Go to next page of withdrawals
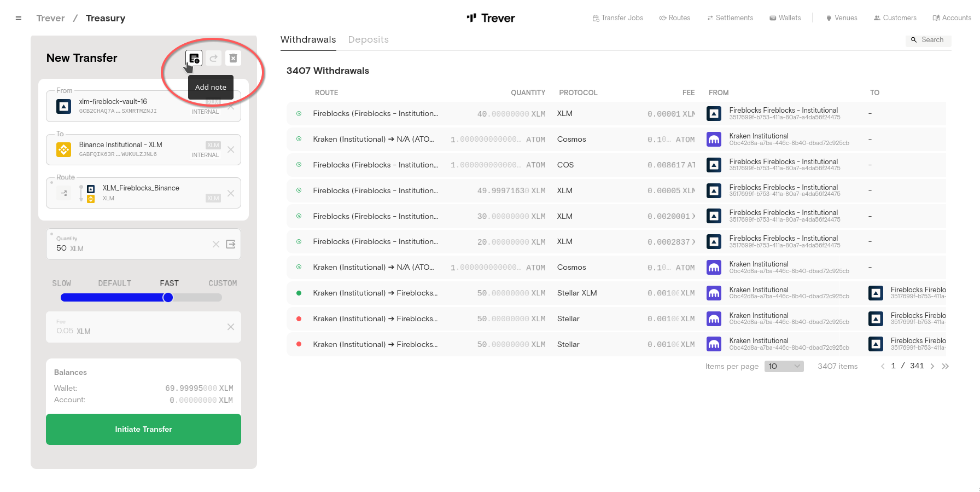The width and height of the screenshot is (980, 492). pos(932,366)
